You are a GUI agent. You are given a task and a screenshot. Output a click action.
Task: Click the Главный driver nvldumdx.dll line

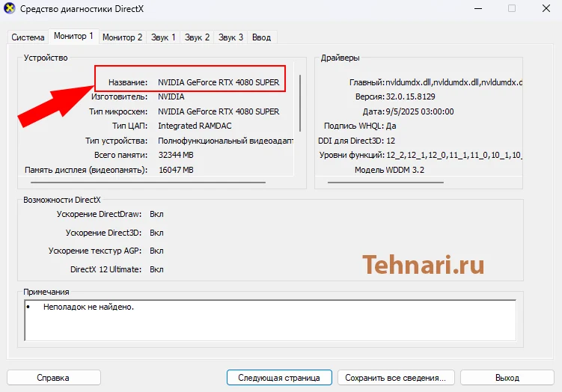pyautogui.click(x=436, y=82)
